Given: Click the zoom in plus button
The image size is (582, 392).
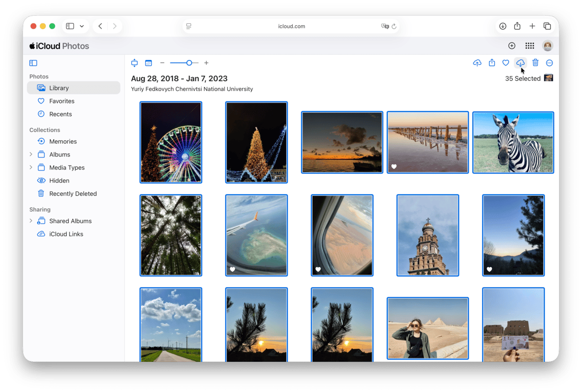Looking at the screenshot, I should (x=206, y=63).
